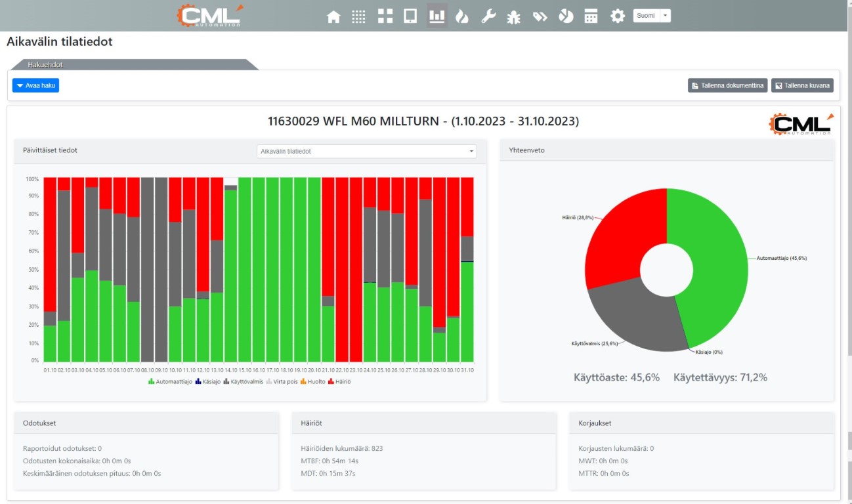Open the Suomi language dropdown
Viewport: 852px width, 504px height.
click(x=651, y=16)
